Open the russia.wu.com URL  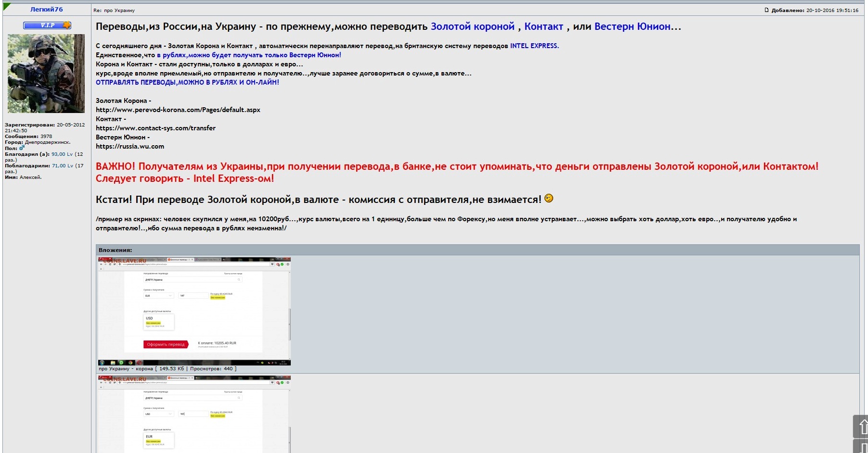130,146
